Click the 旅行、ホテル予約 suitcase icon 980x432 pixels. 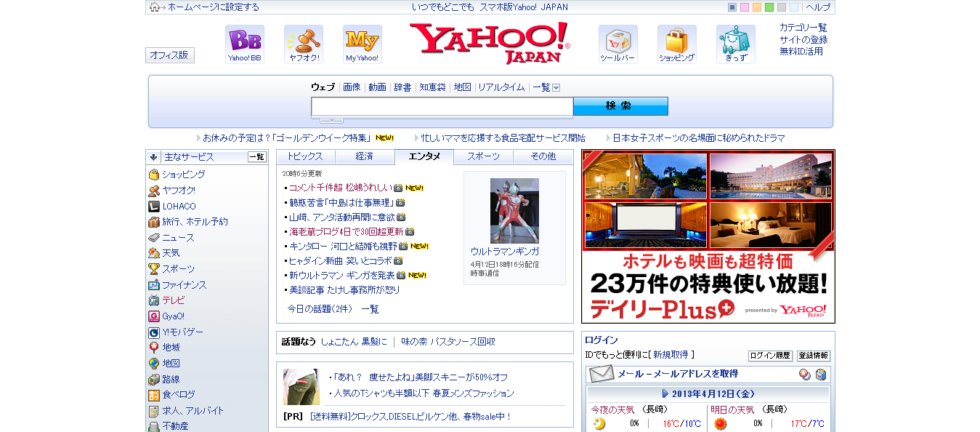click(154, 222)
